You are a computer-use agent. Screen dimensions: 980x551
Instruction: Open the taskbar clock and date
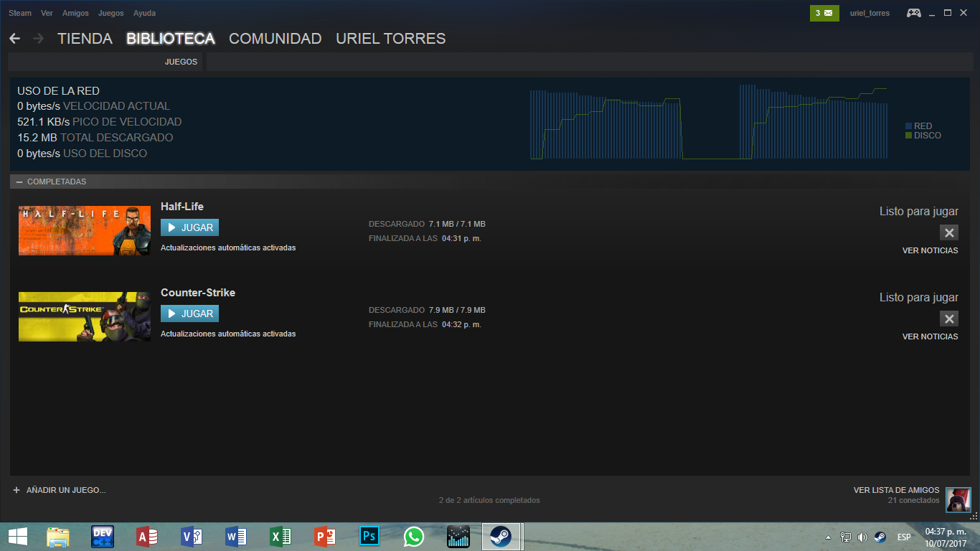[944, 537]
